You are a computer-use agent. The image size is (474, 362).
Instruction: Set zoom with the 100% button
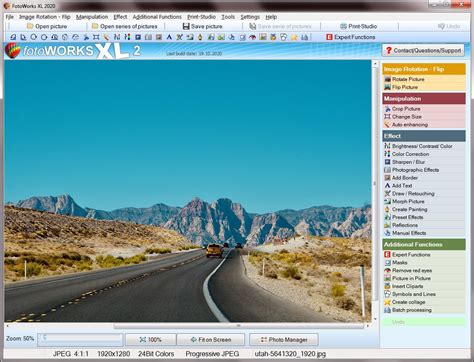tap(151, 340)
